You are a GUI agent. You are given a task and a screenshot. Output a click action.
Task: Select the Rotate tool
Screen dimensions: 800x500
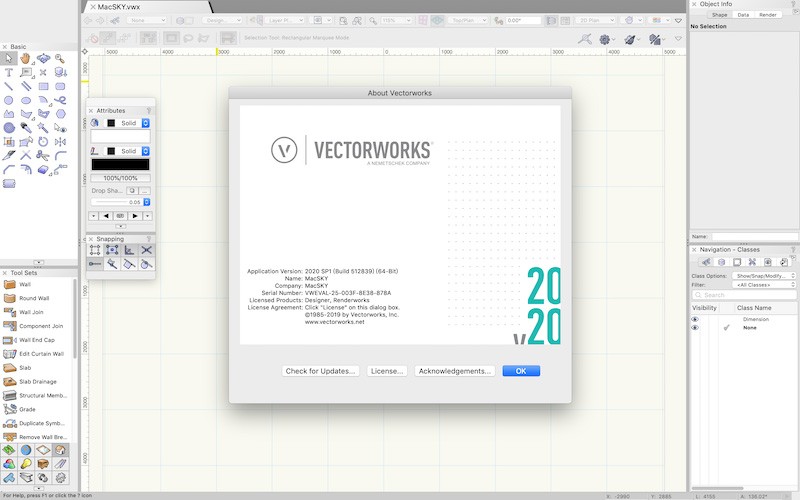43,141
